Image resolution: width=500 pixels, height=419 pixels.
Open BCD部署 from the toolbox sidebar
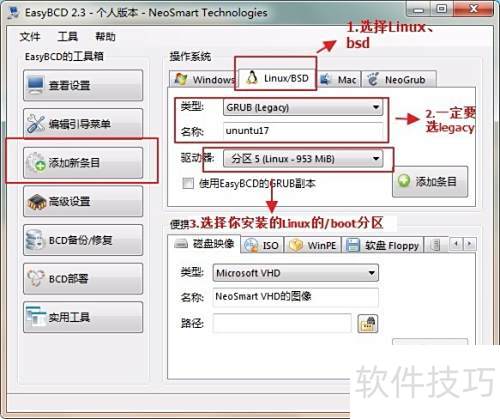(x=83, y=279)
